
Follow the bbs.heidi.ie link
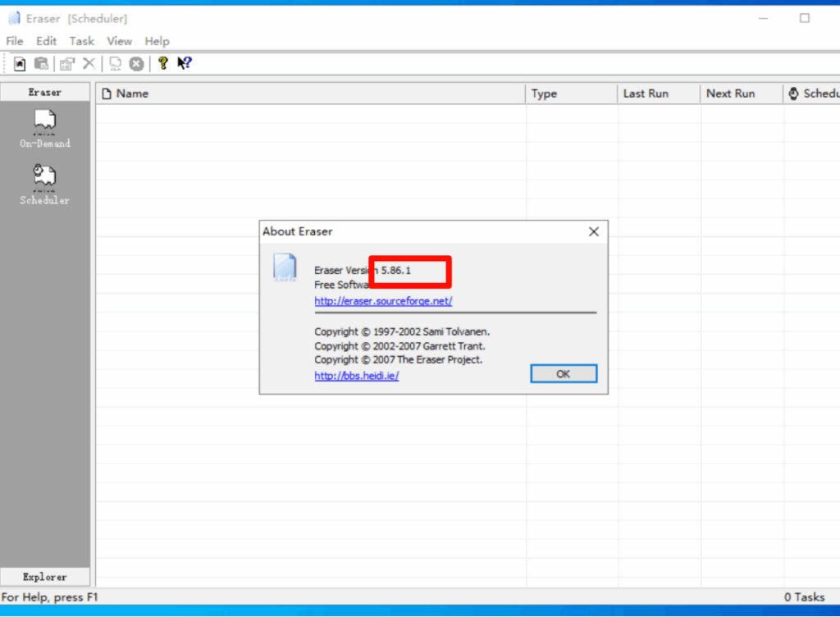(356, 376)
